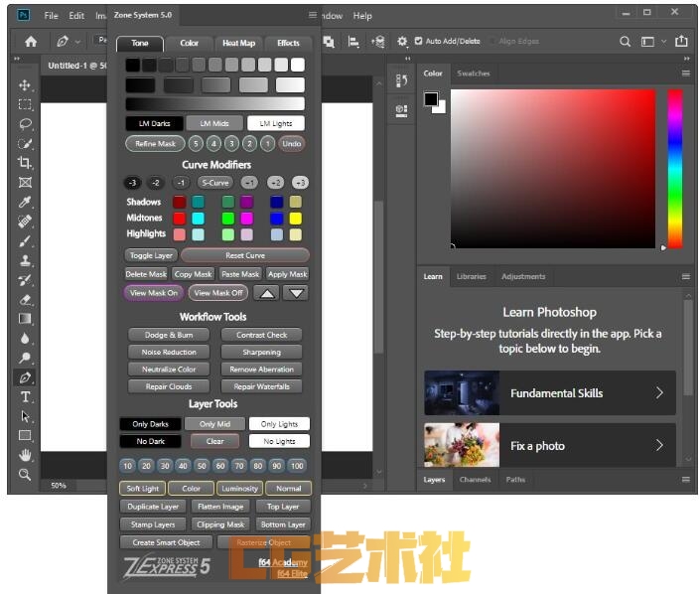Click the Refine Mask button

pyautogui.click(x=155, y=144)
